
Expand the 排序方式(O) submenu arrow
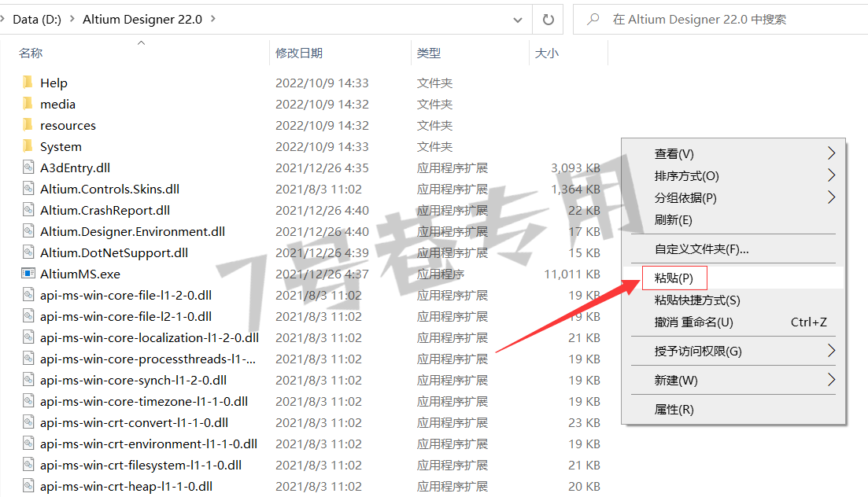tap(831, 175)
